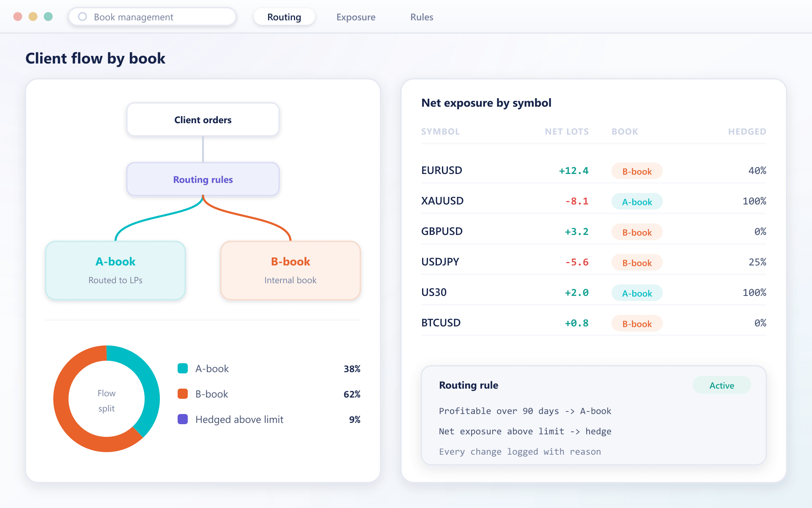812x508 pixels.
Task: Select the GBPUSD symbol row
Action: (x=594, y=232)
